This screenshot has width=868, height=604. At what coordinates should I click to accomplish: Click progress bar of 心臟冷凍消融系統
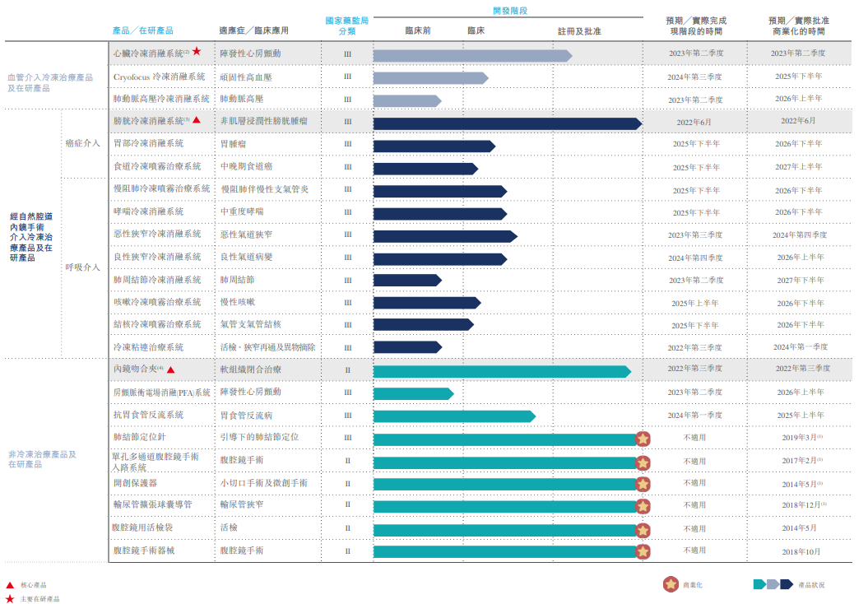coord(473,55)
